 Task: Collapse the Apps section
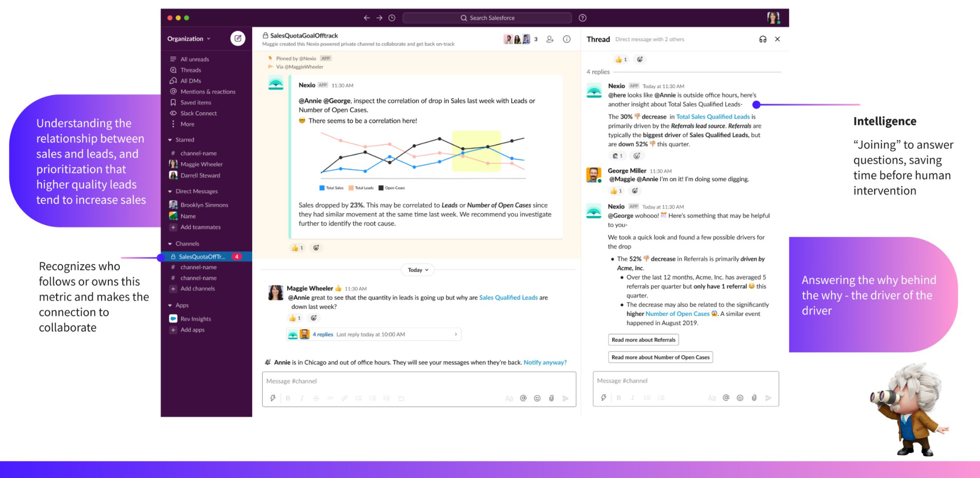(x=170, y=305)
